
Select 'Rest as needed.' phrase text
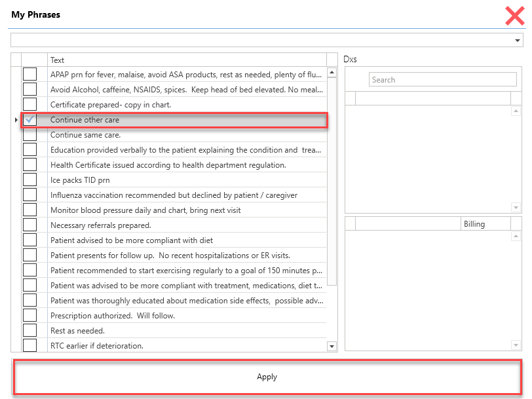[x=78, y=331]
